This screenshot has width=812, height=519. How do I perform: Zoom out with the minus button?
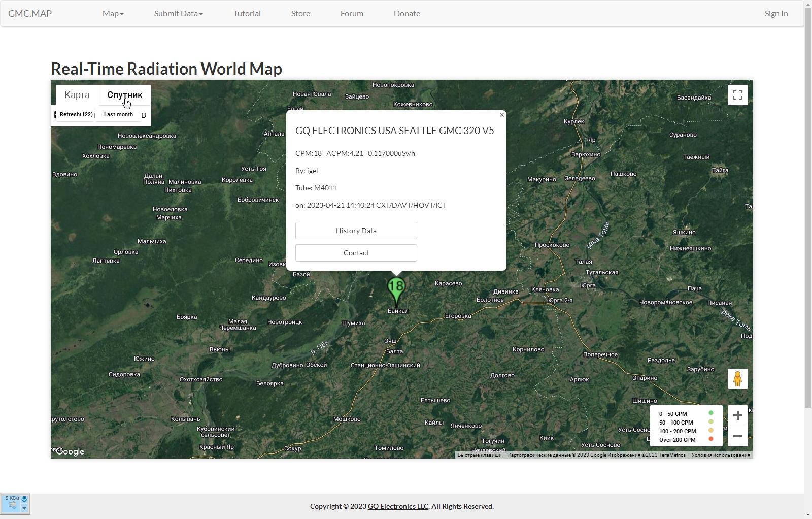coord(738,436)
